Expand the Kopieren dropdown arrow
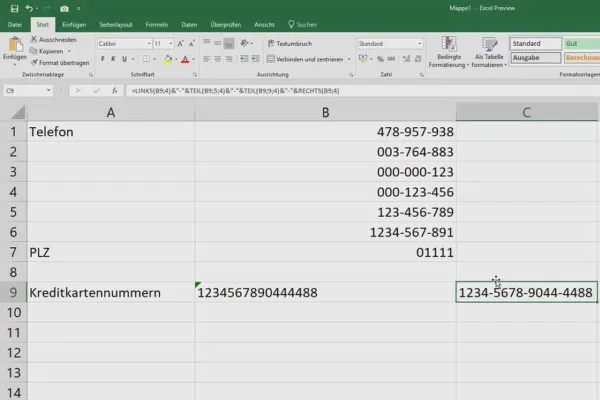 (69, 51)
